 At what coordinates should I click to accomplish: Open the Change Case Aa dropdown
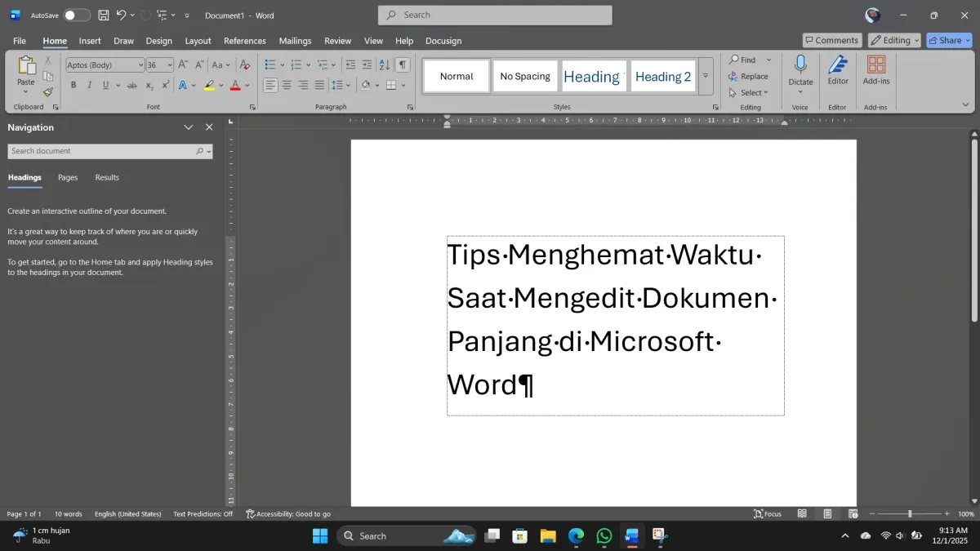(x=220, y=64)
